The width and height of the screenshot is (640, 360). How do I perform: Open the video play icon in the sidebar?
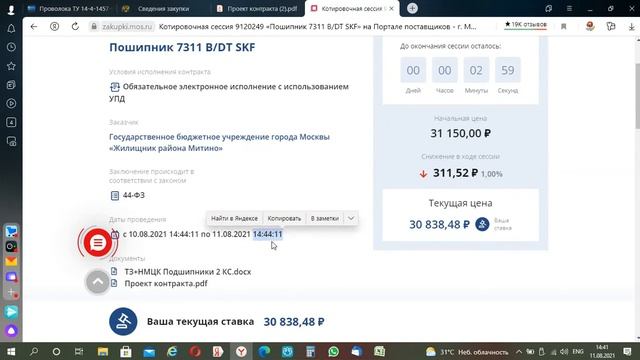tap(11, 104)
